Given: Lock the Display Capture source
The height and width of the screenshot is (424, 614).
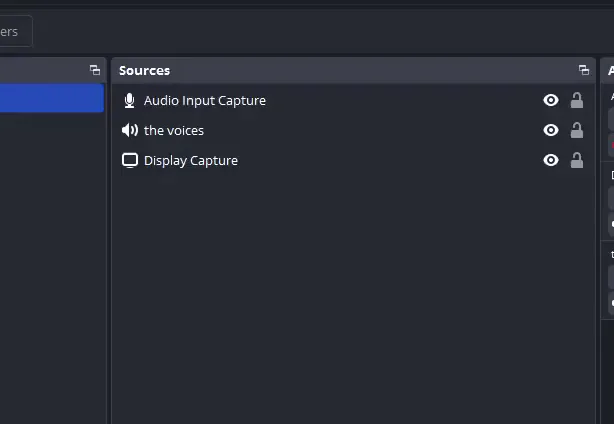Looking at the screenshot, I should pos(577,161).
